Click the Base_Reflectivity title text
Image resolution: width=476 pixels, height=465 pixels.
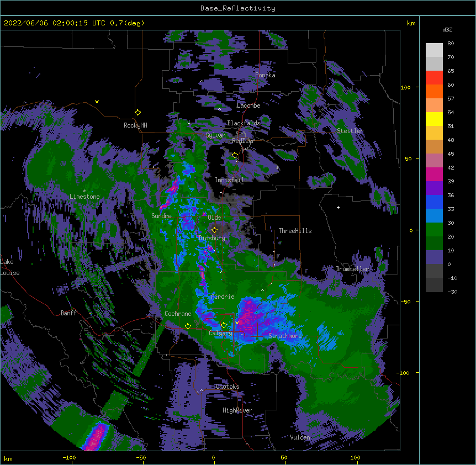coord(238,8)
